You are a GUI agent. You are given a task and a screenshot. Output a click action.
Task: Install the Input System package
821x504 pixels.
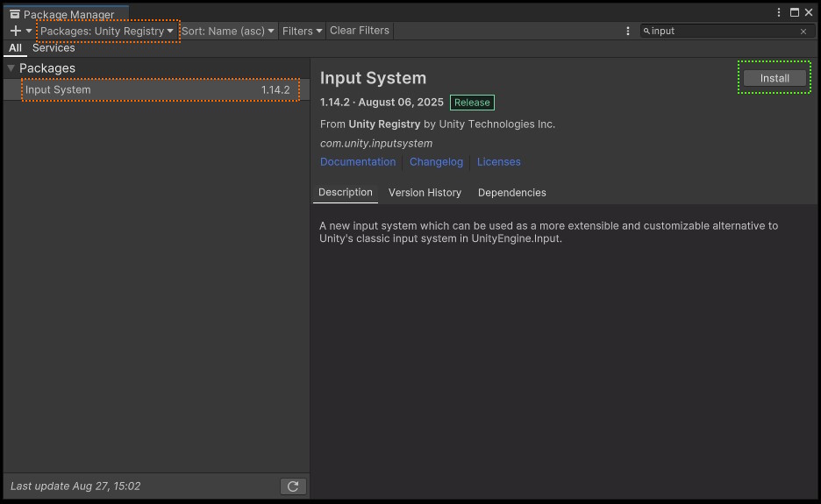[x=775, y=78]
